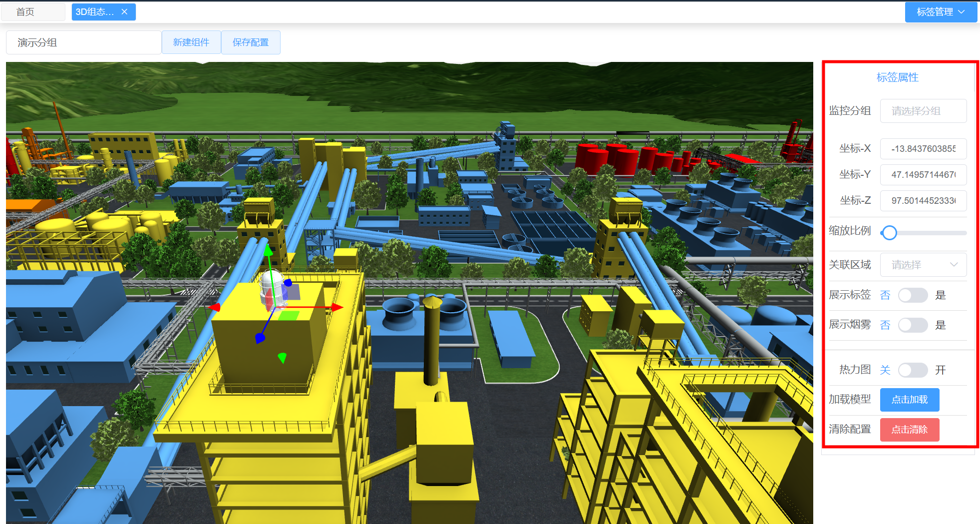980x524 pixels.
Task: Switch to the 首页 tab
Action: (x=25, y=12)
